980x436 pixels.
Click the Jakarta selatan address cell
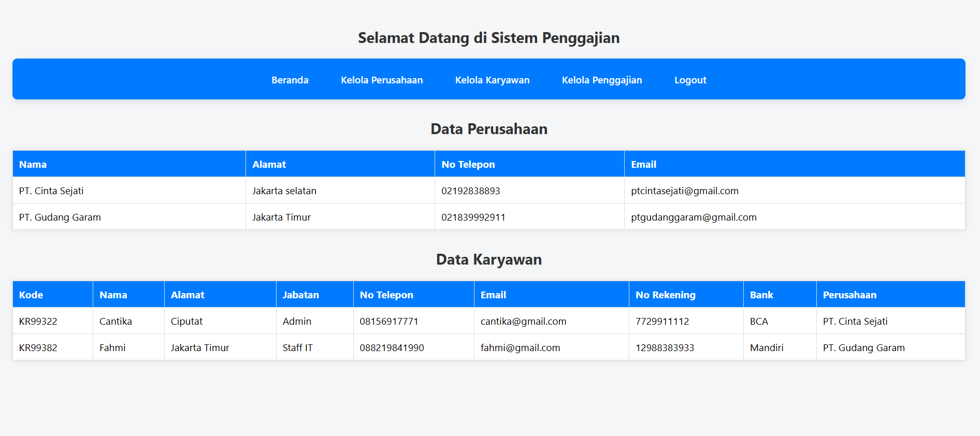(x=340, y=191)
